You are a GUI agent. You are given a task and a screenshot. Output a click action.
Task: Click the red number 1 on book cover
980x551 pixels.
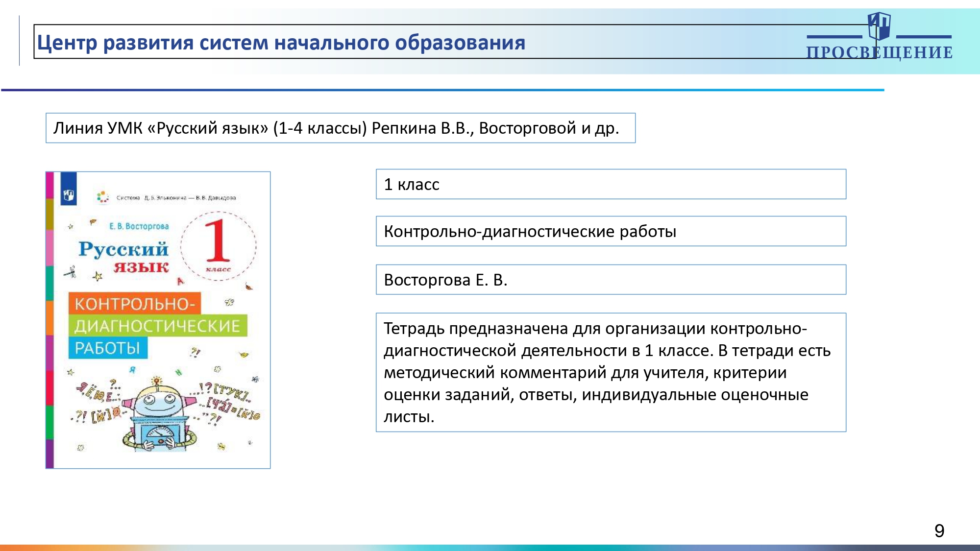(x=218, y=240)
